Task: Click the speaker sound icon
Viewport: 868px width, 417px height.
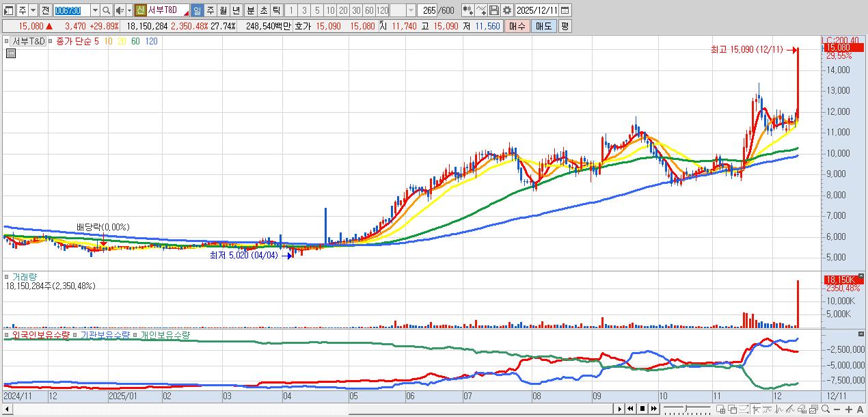Action: tap(120, 10)
